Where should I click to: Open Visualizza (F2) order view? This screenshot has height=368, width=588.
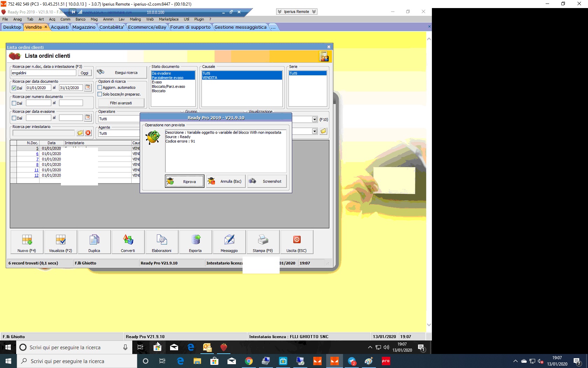(61, 242)
